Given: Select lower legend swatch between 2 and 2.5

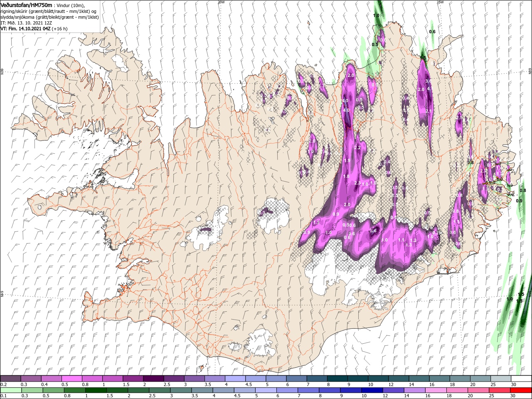Looking at the screenshot, I should (x=138, y=390).
